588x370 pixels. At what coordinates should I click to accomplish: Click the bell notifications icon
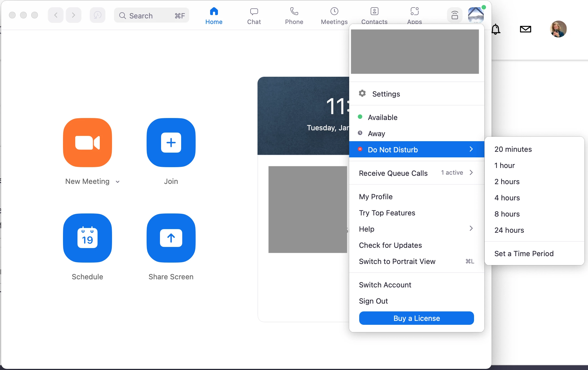(x=495, y=29)
